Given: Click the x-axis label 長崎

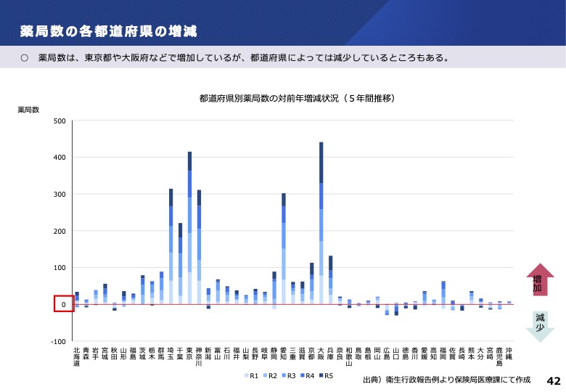Looking at the screenshot, I should click(x=462, y=354).
